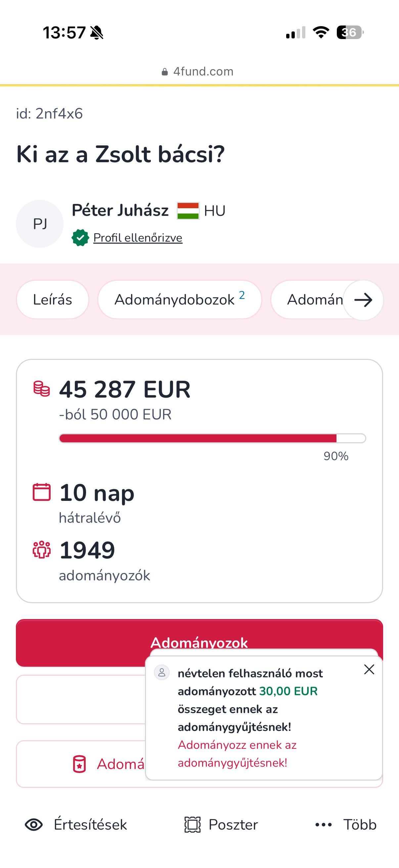The height and width of the screenshot is (868, 399).
Task: Switch to the Leírás tab
Action: point(53,300)
